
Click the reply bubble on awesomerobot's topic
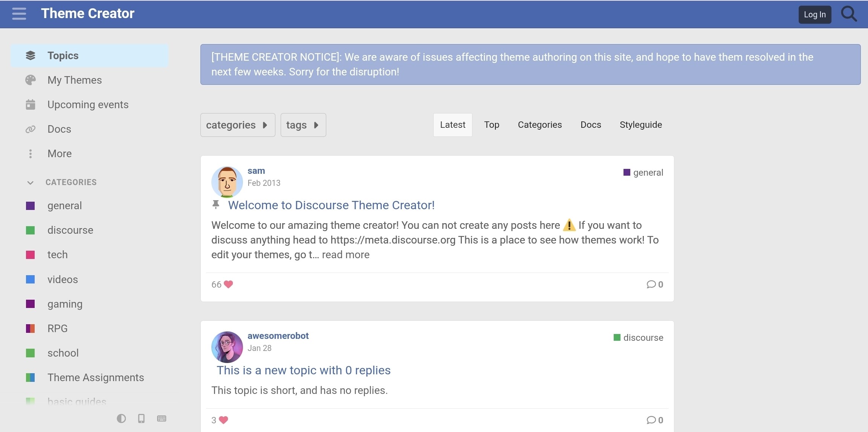[x=651, y=420]
